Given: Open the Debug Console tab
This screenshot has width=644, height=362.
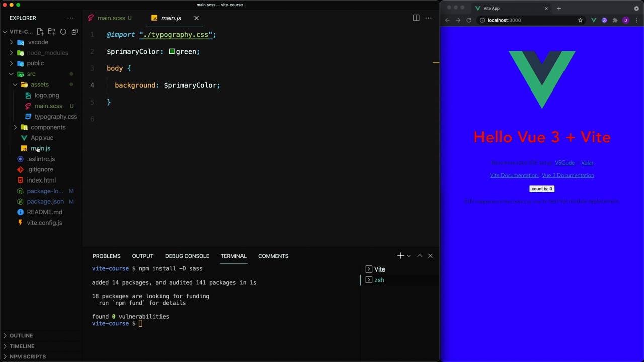Looking at the screenshot, I should pos(187,256).
